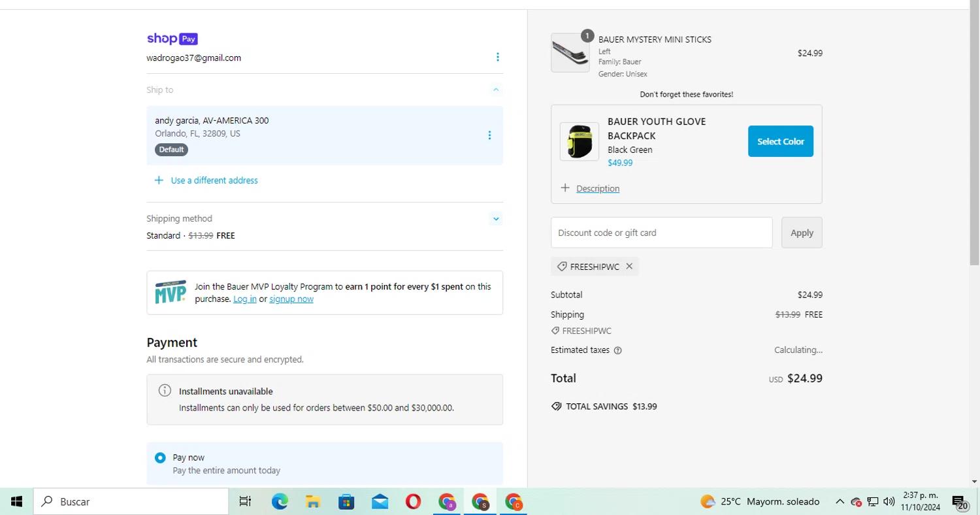Image resolution: width=980 pixels, height=515 pixels.
Task: Select the Pay now radio option
Action: coord(160,458)
